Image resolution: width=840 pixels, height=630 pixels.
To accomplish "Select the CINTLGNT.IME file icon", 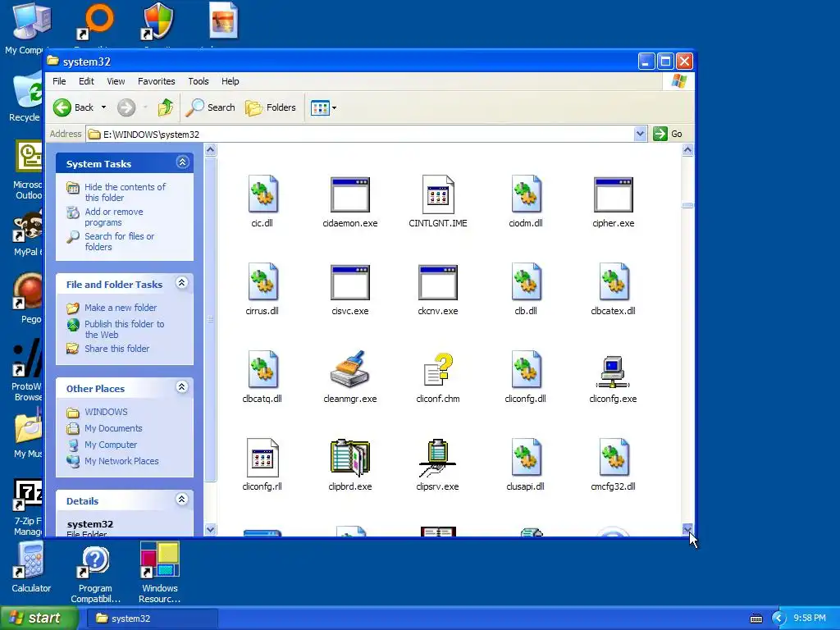I will 438,194.
